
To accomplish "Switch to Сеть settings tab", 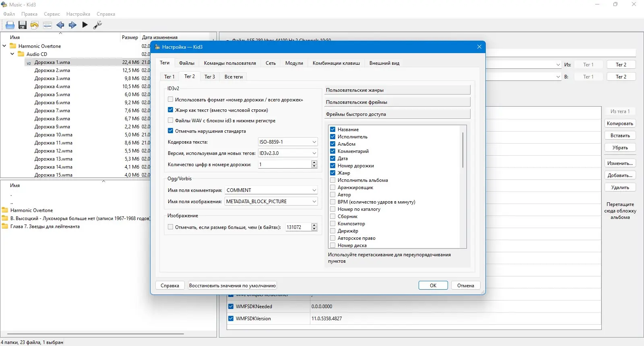I will [x=270, y=63].
